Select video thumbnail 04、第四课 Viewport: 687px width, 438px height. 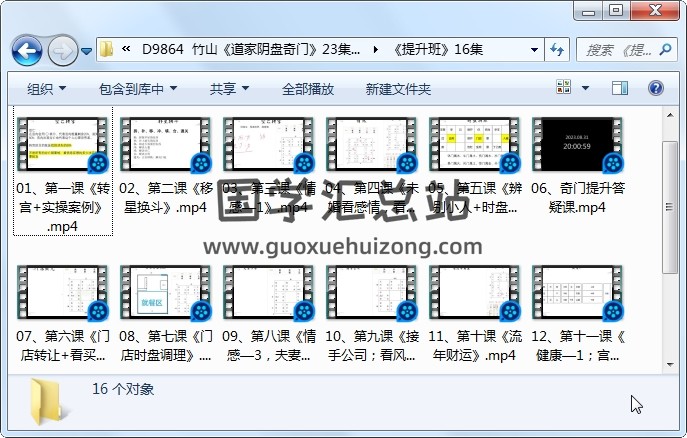click(x=371, y=144)
